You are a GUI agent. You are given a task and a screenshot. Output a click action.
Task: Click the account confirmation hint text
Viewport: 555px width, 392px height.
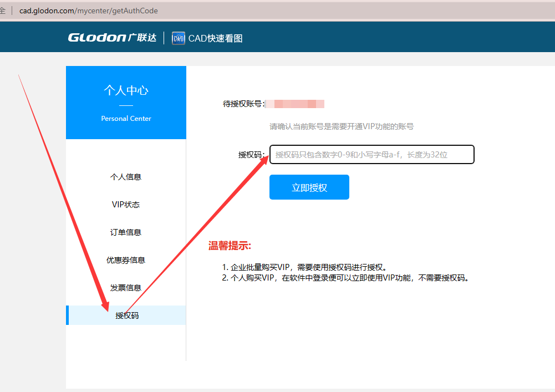tap(342, 126)
